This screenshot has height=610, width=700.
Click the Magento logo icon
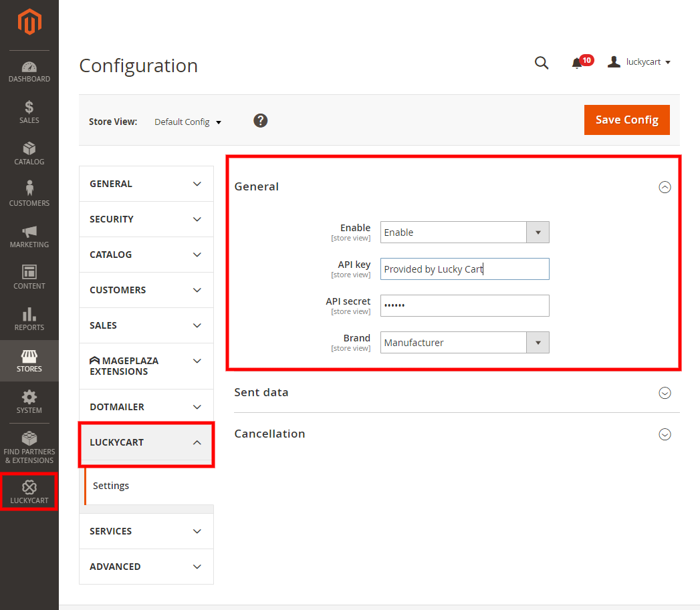(29, 23)
